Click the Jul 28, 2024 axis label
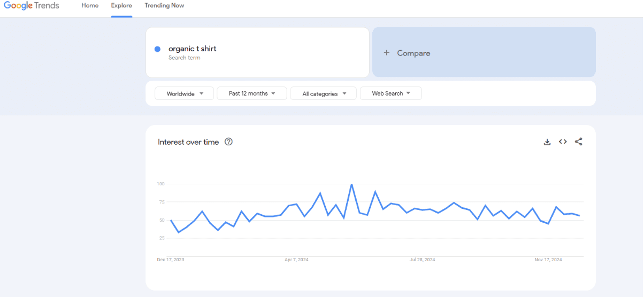The image size is (644, 297). click(x=423, y=260)
